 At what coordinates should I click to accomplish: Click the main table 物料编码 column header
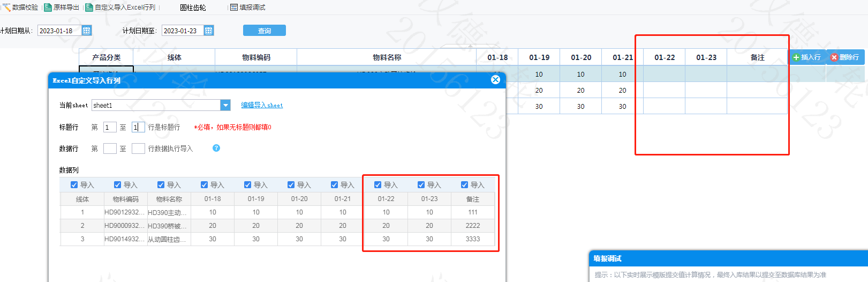click(x=256, y=57)
